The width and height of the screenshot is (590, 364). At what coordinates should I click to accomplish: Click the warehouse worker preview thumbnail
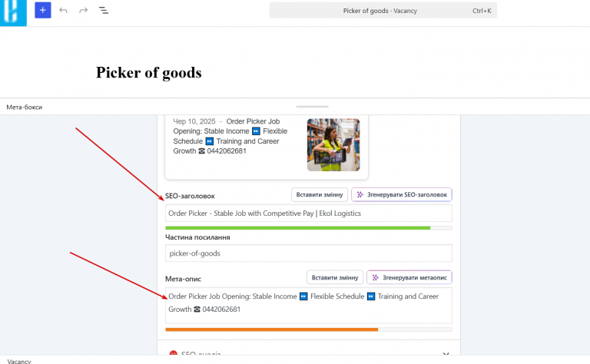333,145
